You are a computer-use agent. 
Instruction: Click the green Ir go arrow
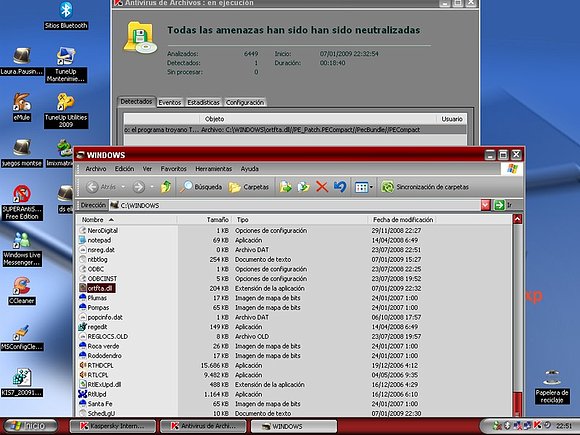(x=499, y=205)
